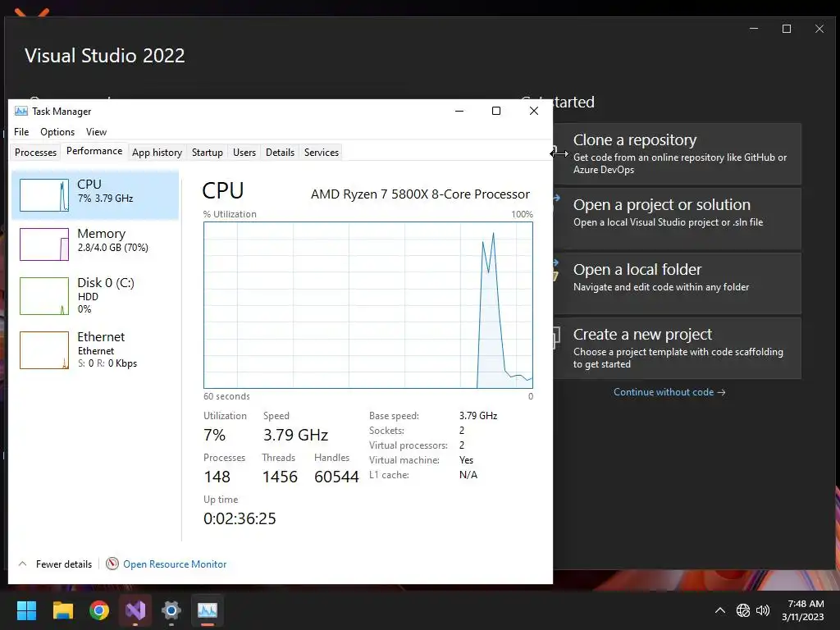The height and width of the screenshot is (630, 840).
Task: Maximize the Visual Studio 2022 window
Action: [x=787, y=29]
